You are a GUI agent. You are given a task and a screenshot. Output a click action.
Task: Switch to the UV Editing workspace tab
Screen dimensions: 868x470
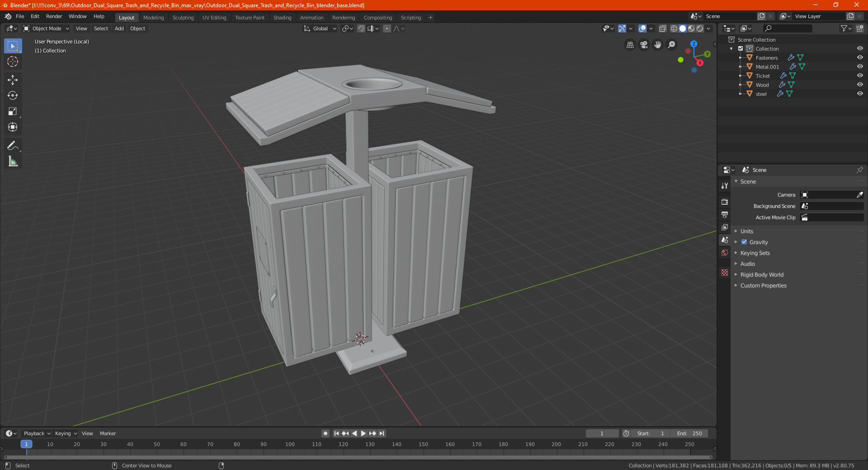pos(214,18)
